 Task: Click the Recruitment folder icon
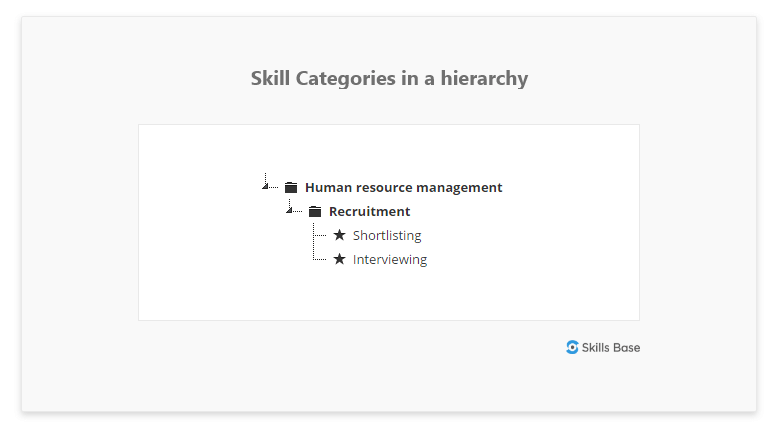point(315,212)
